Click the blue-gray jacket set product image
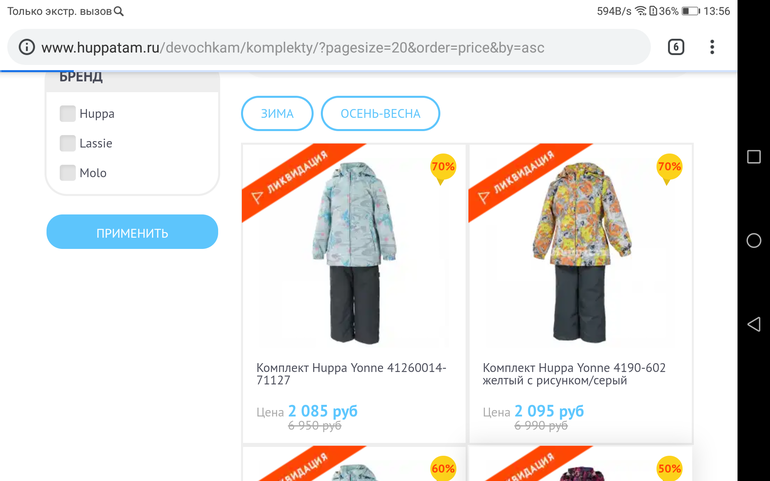The height and width of the screenshot is (481, 770). pyautogui.click(x=354, y=253)
